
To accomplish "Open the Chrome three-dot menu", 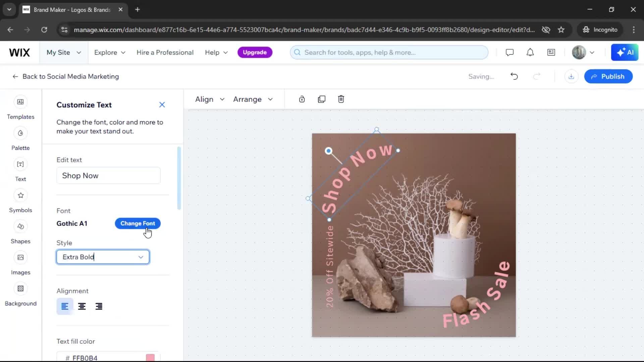I will (634, 30).
